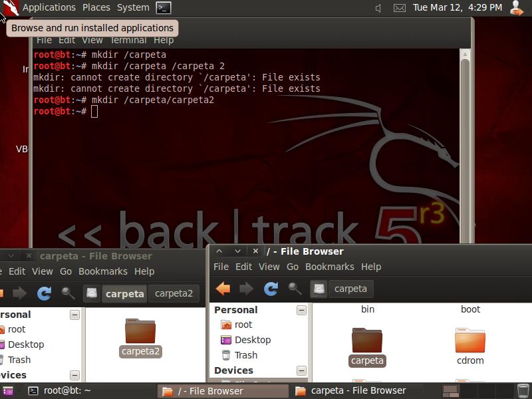Open the Applications menu

pyautogui.click(x=49, y=7)
